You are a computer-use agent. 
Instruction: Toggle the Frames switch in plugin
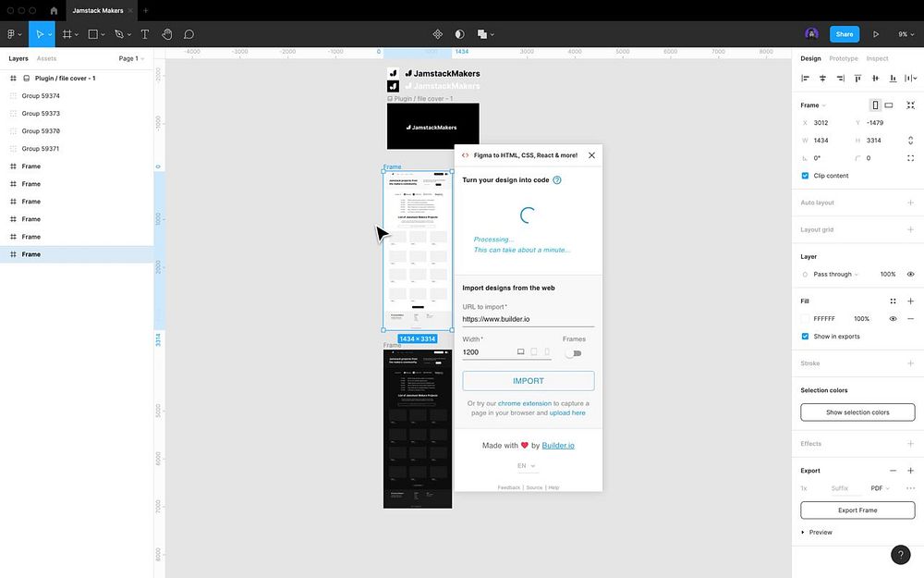[x=574, y=353]
